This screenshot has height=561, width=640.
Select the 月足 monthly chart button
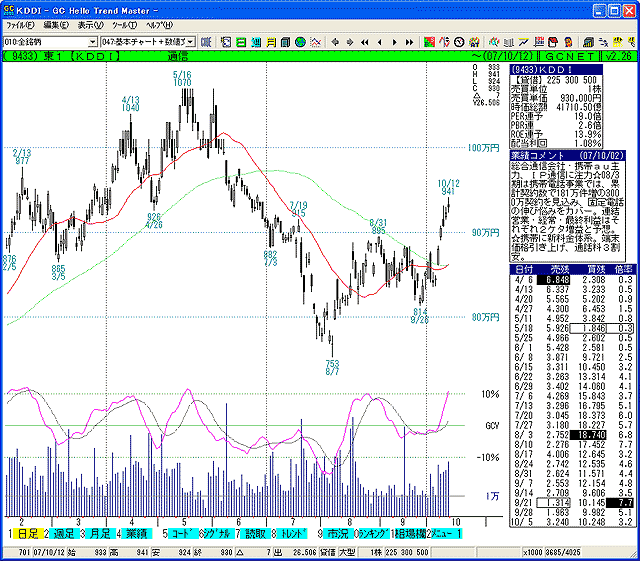tap(100, 533)
